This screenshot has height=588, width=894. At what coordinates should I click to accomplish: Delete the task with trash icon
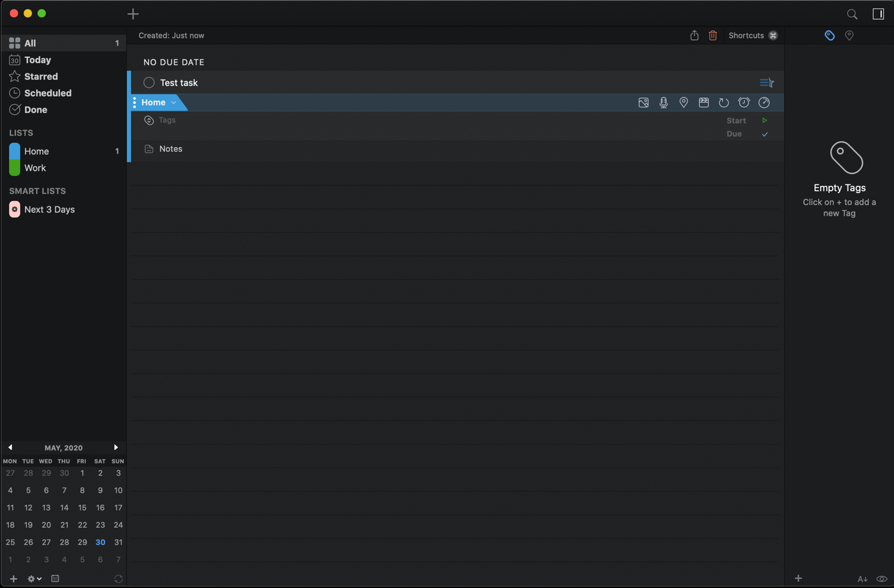(x=712, y=36)
